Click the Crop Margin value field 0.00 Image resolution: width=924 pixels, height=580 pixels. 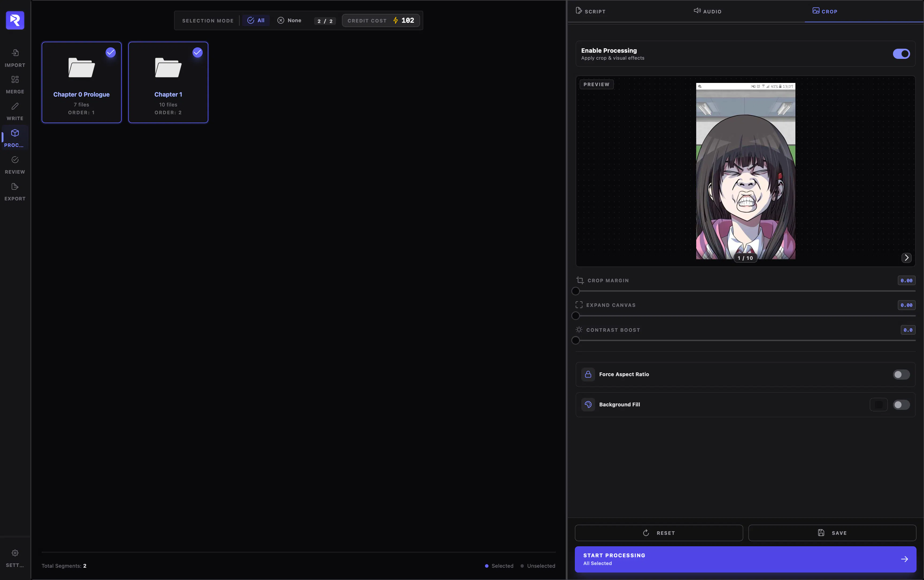[x=906, y=280]
